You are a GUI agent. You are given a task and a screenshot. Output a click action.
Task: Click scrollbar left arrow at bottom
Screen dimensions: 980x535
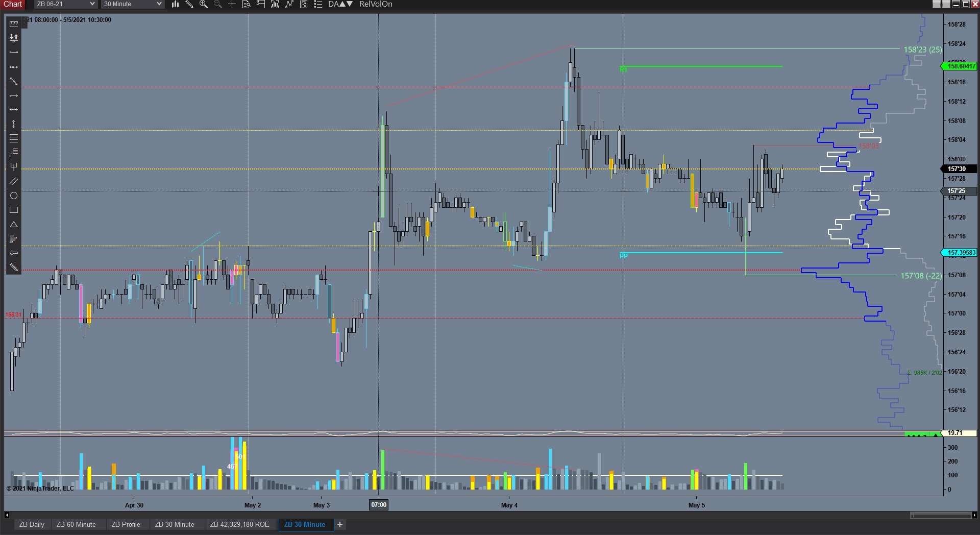pyautogui.click(x=7, y=515)
